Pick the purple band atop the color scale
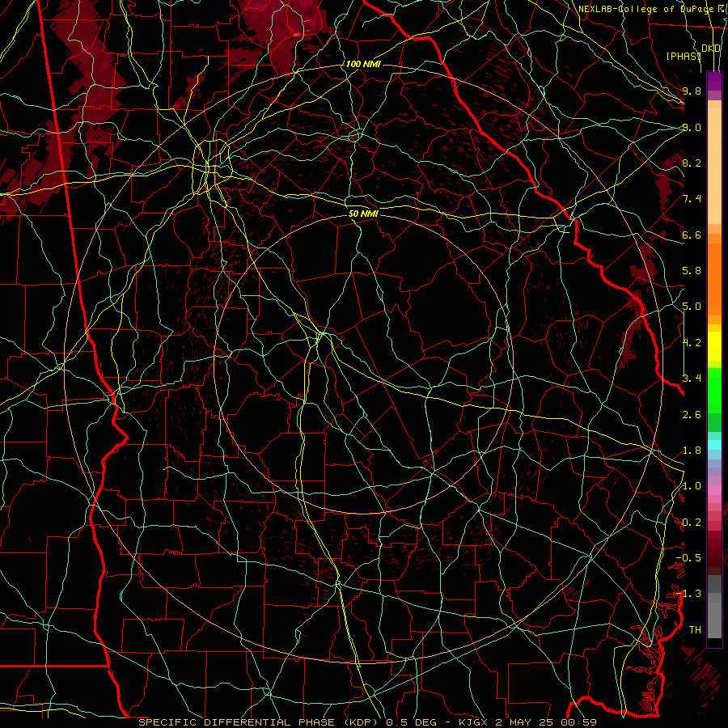Screen dimensions: 728x728 point(714,81)
